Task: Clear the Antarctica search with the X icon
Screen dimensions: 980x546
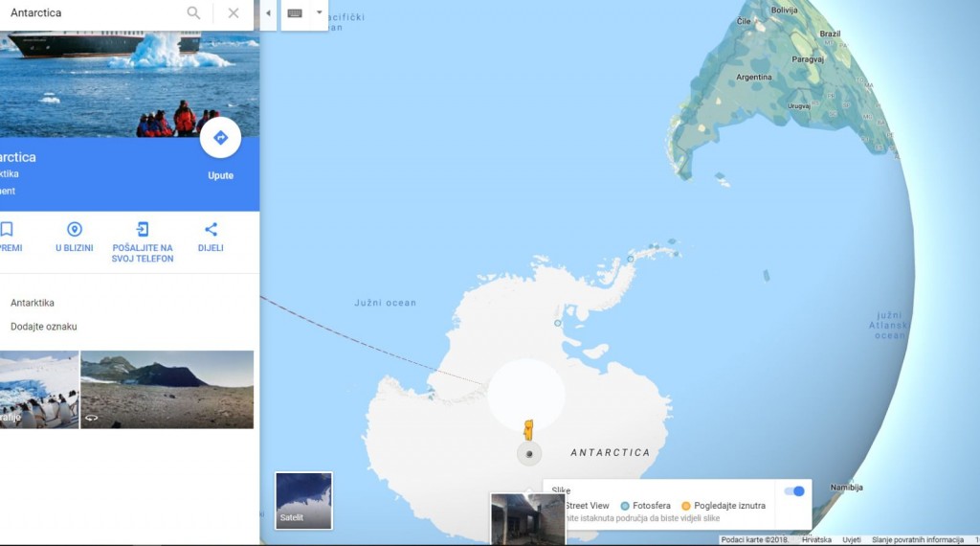Action: (x=234, y=12)
